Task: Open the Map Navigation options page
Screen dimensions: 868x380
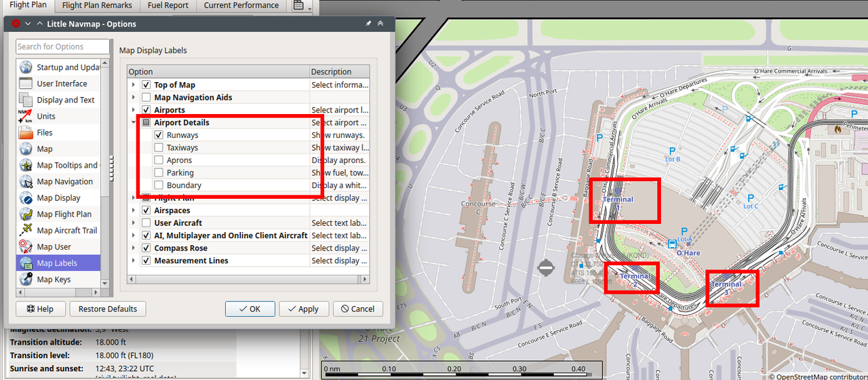Action: click(59, 181)
